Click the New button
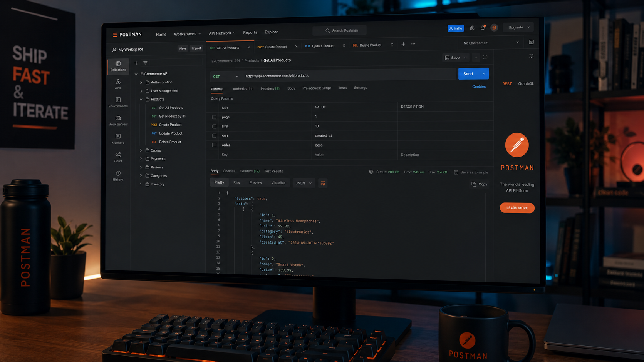The height and width of the screenshot is (362, 644). (183, 48)
